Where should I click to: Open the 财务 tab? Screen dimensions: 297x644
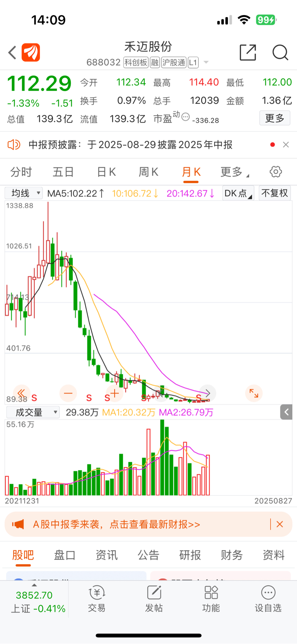tap(232, 555)
